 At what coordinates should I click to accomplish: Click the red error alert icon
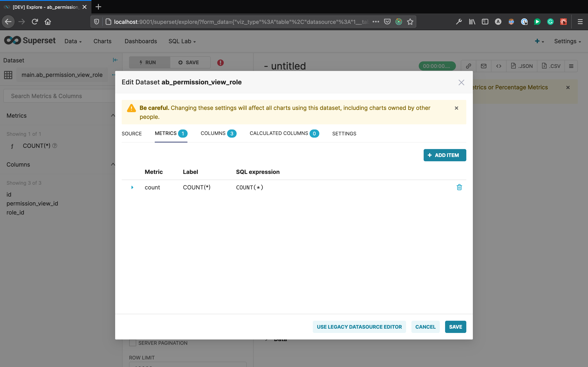(220, 63)
